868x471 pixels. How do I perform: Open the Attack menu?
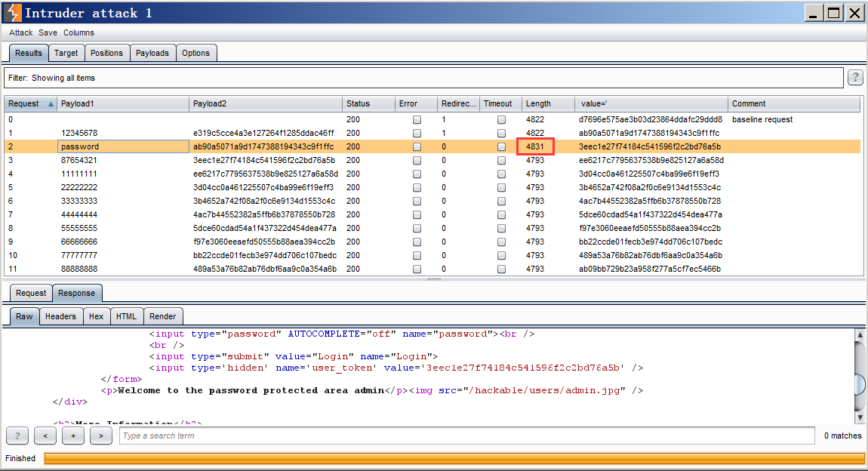tap(20, 32)
